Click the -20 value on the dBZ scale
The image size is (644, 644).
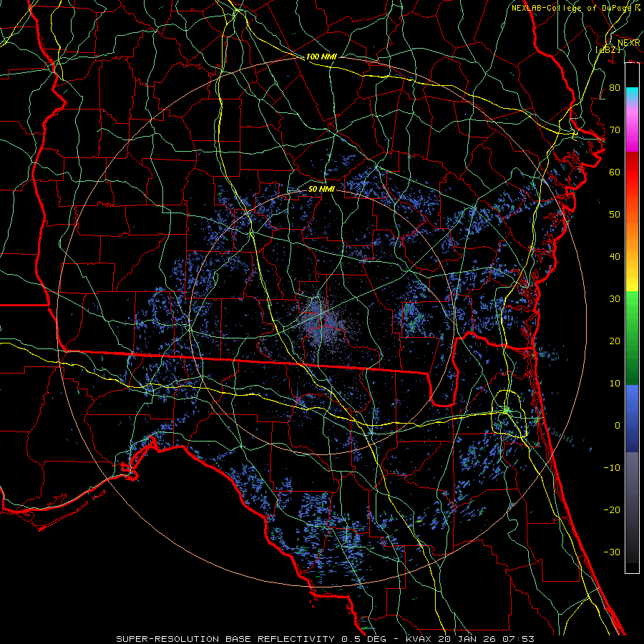pyautogui.click(x=612, y=510)
